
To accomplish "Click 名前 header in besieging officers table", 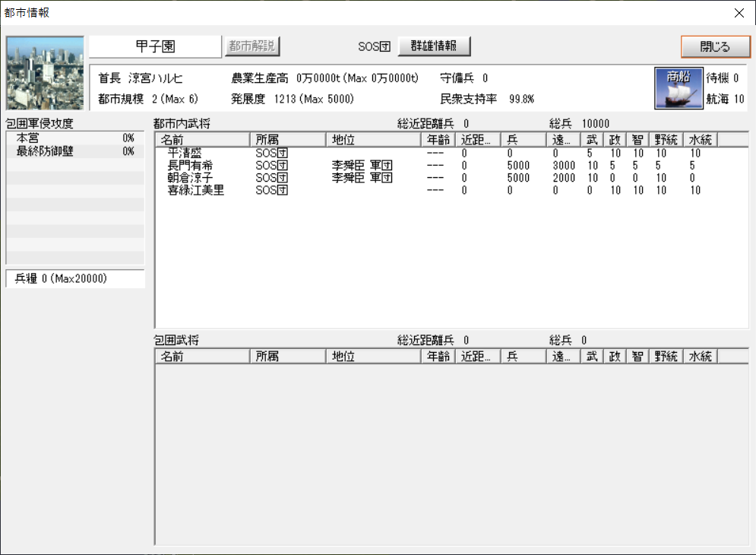I will coord(202,356).
